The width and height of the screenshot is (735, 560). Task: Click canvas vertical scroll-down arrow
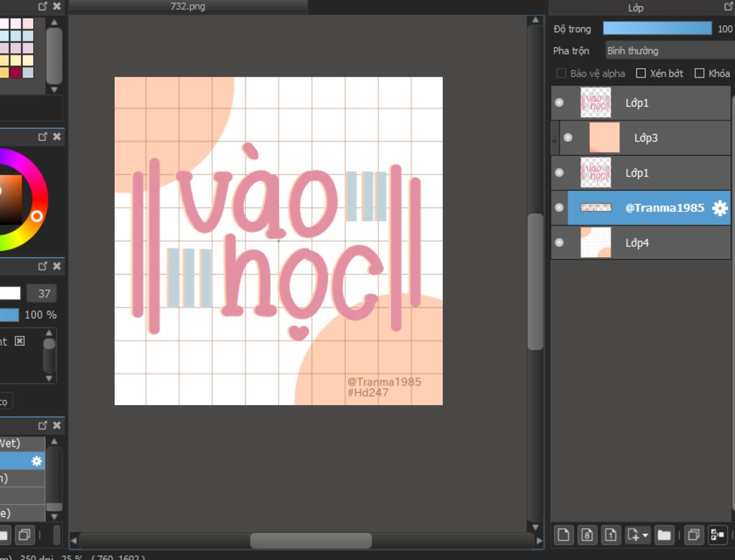[535, 528]
